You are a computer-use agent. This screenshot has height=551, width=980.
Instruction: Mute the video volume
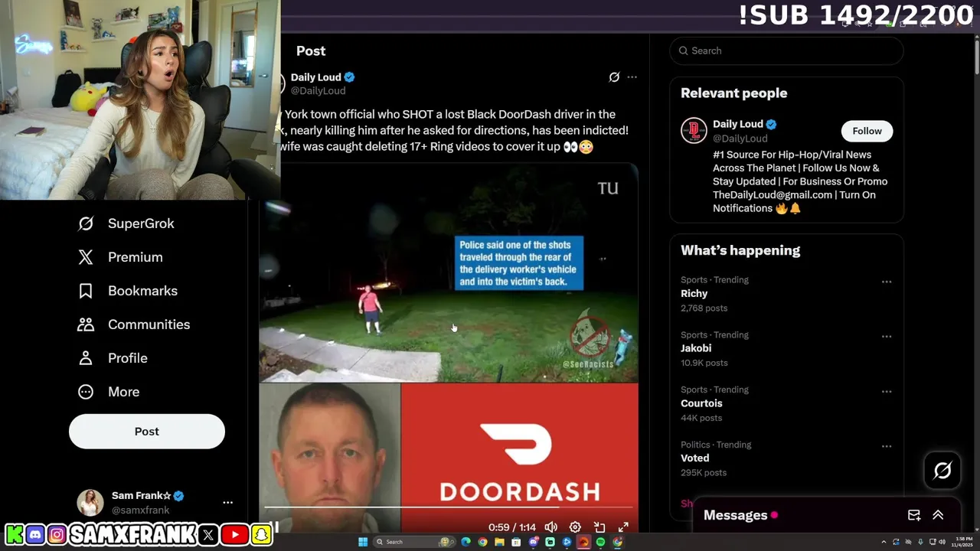pos(550,527)
